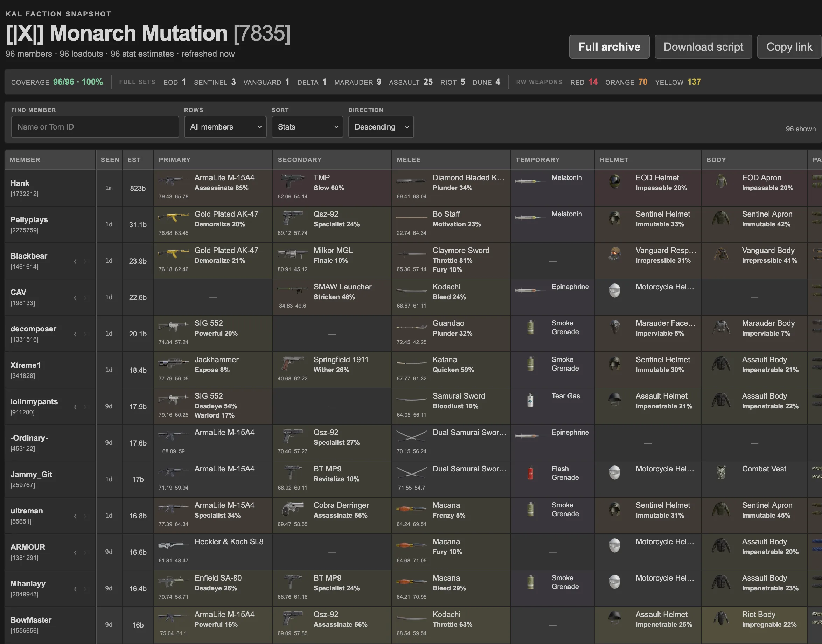This screenshot has width=822, height=644.
Task: Click Hank's ArmaLite M-15A4 weapon icon
Action: pyautogui.click(x=173, y=181)
